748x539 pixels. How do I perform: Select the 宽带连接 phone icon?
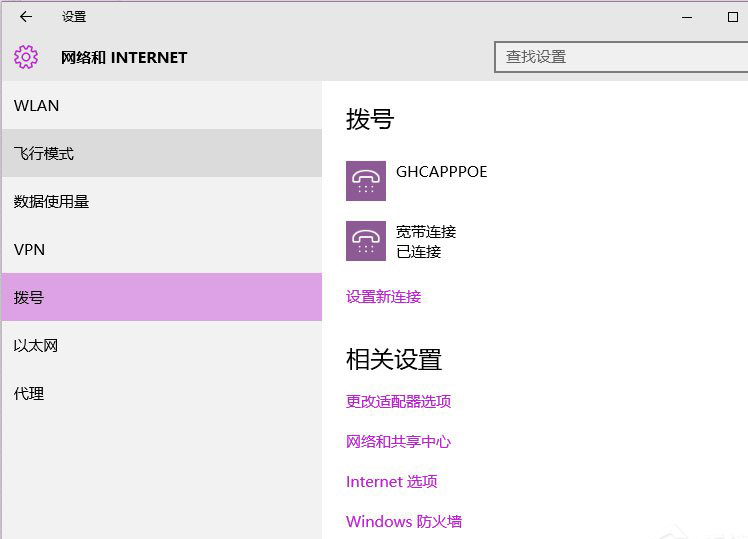pyautogui.click(x=366, y=241)
